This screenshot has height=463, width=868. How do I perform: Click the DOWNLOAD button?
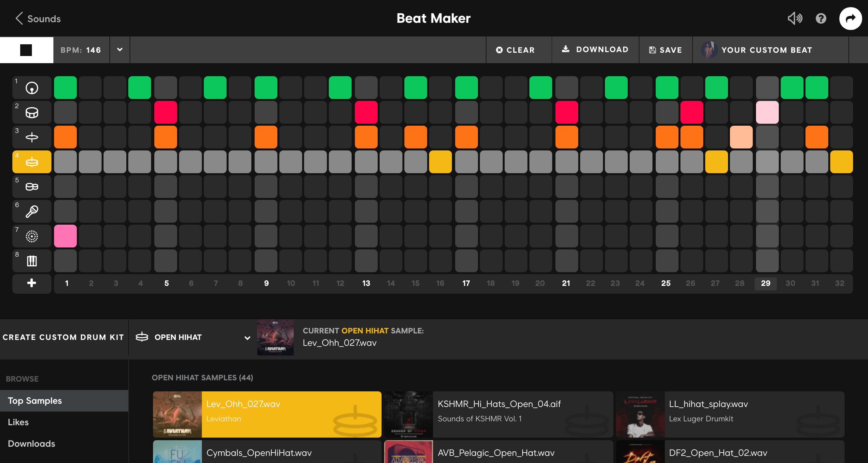595,49
